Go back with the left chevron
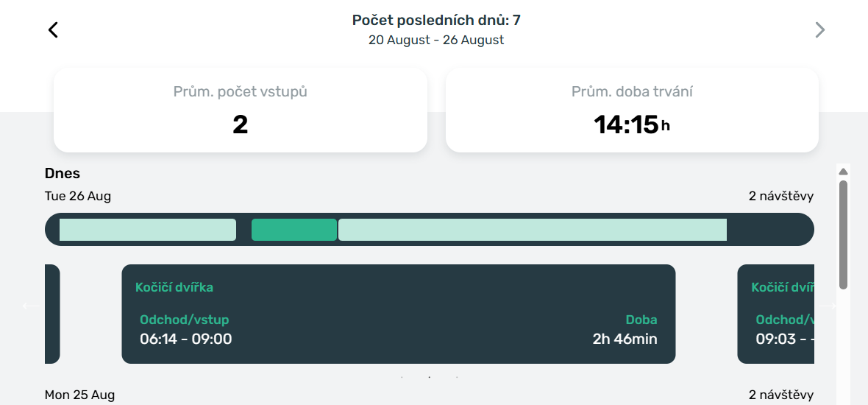868x405 pixels. tap(53, 29)
